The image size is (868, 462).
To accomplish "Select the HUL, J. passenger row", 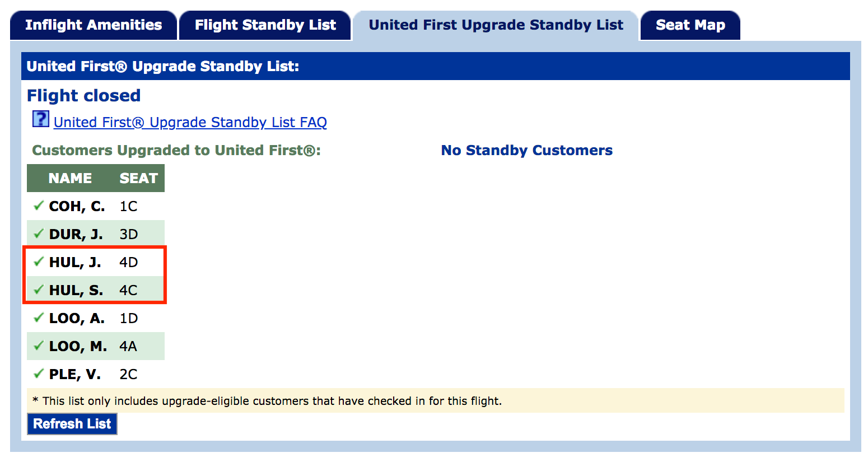I will [x=95, y=262].
